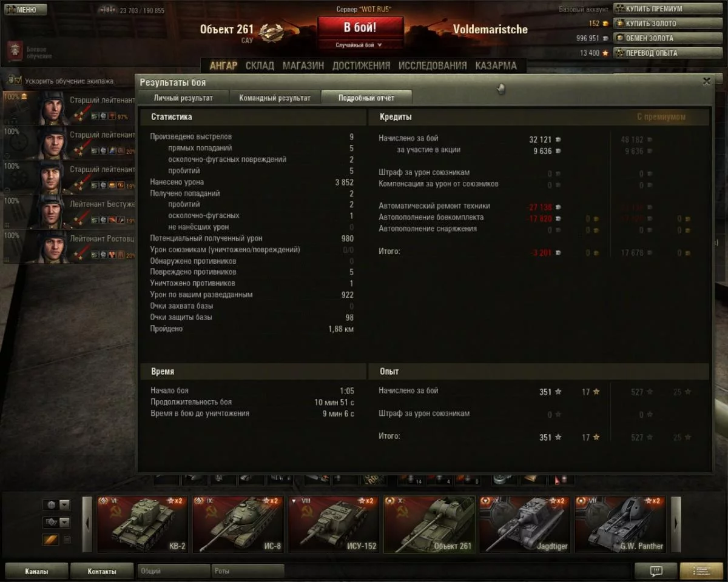
Task: Click the Нанесено урона value 3 852
Action: click(x=344, y=182)
